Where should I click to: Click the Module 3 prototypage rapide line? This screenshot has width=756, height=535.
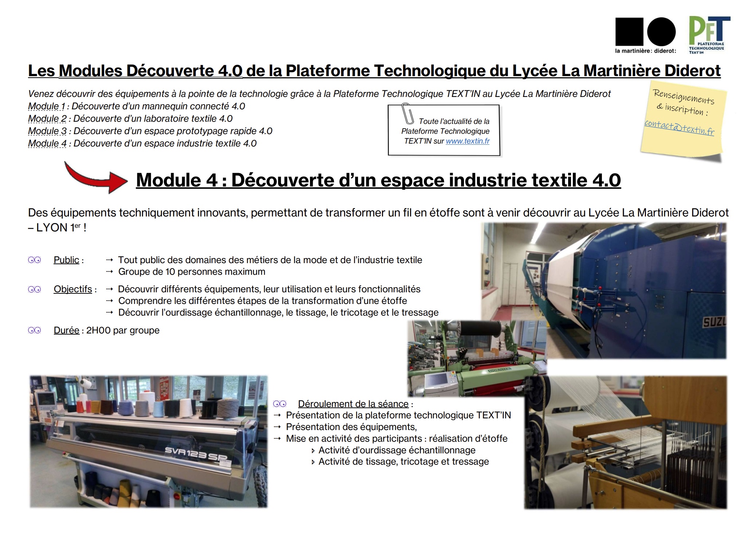click(150, 131)
